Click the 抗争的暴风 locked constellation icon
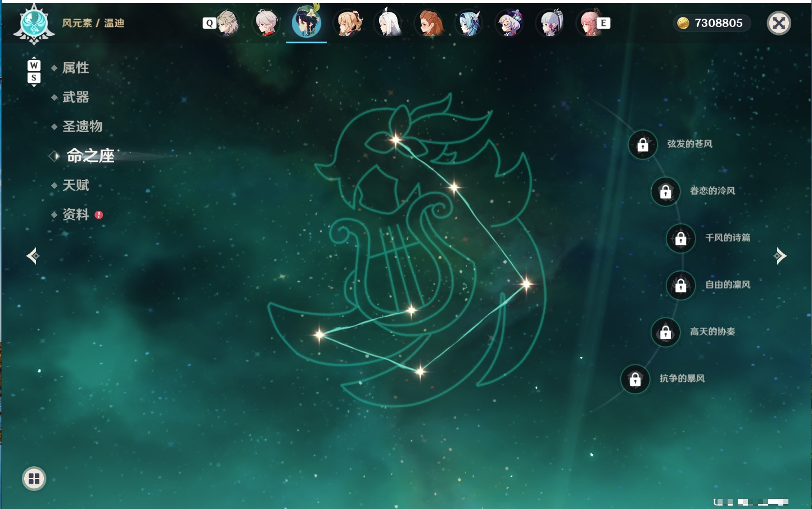The height and width of the screenshot is (509, 812). tap(635, 379)
